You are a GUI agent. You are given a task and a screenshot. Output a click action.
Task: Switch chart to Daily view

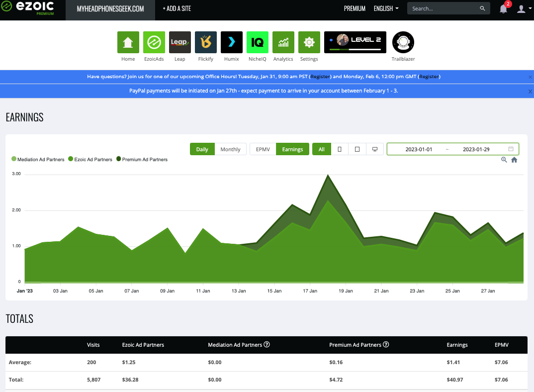click(x=202, y=149)
